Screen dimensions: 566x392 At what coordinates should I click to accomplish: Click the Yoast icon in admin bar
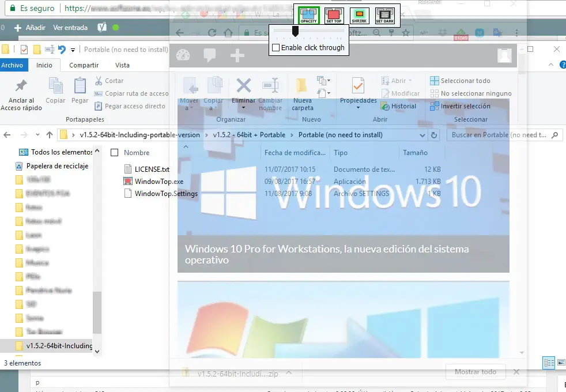[102, 27]
